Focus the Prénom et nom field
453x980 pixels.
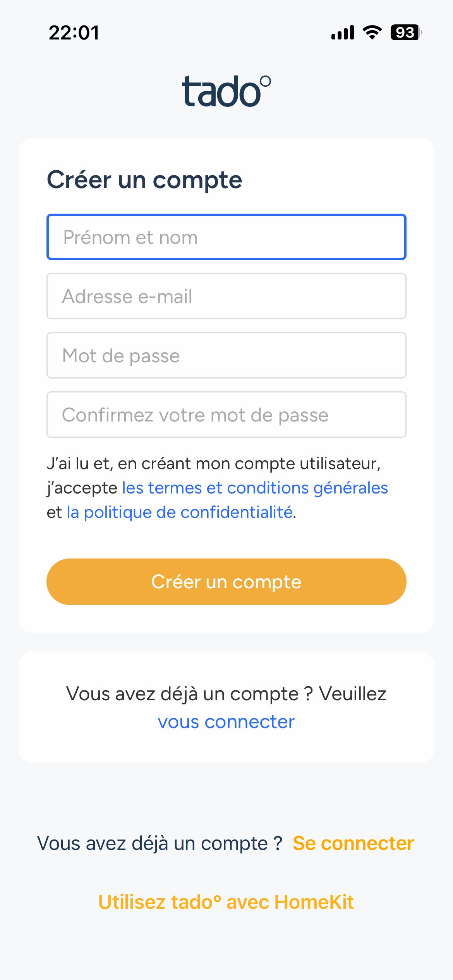pyautogui.click(x=226, y=237)
